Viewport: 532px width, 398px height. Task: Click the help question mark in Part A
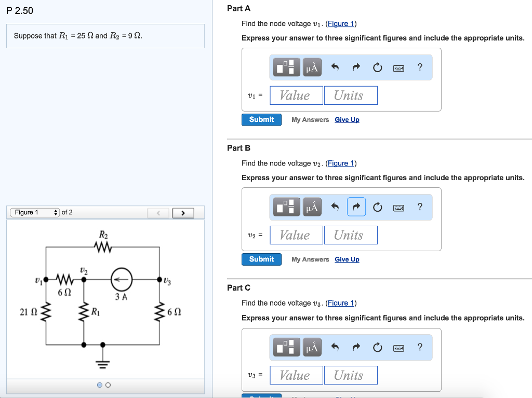pos(420,67)
